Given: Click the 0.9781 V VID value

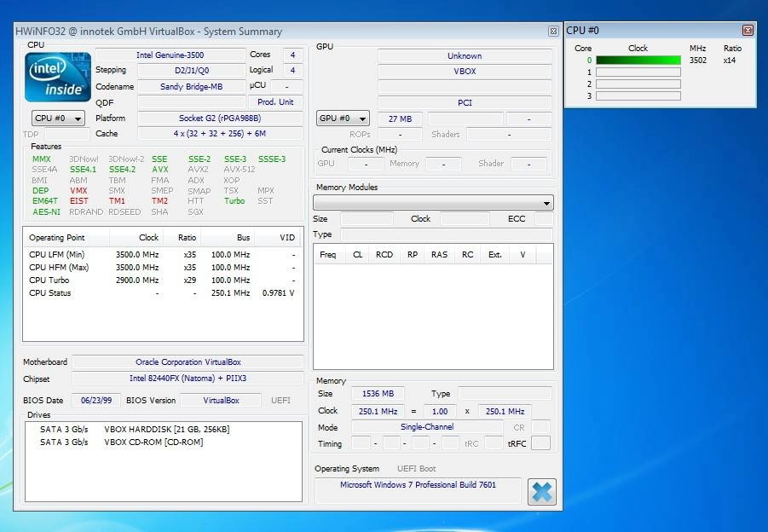Looking at the screenshot, I should click(x=278, y=293).
